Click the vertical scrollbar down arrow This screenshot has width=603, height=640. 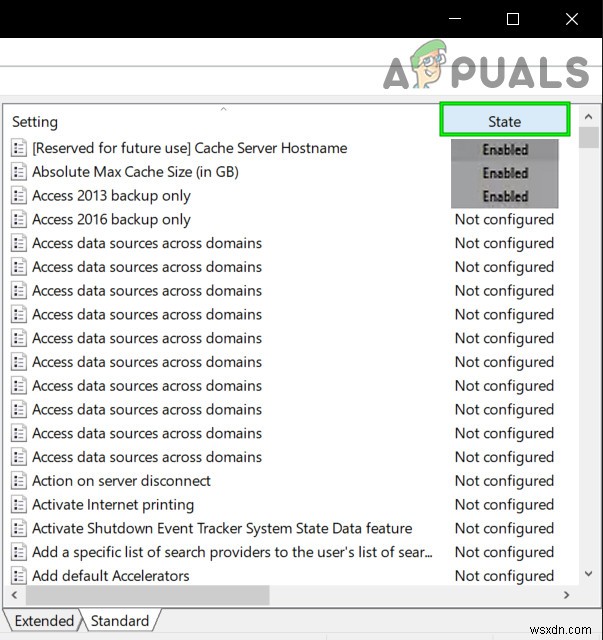point(588,573)
